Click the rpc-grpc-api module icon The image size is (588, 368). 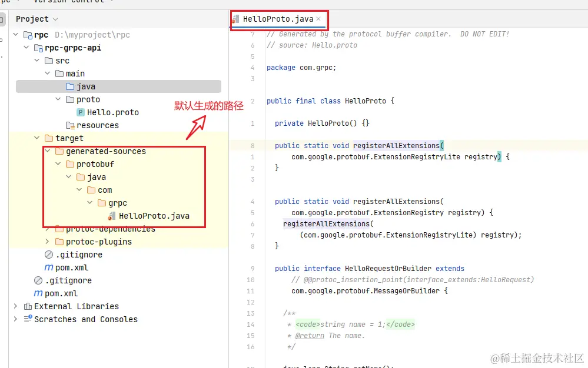click(x=38, y=48)
